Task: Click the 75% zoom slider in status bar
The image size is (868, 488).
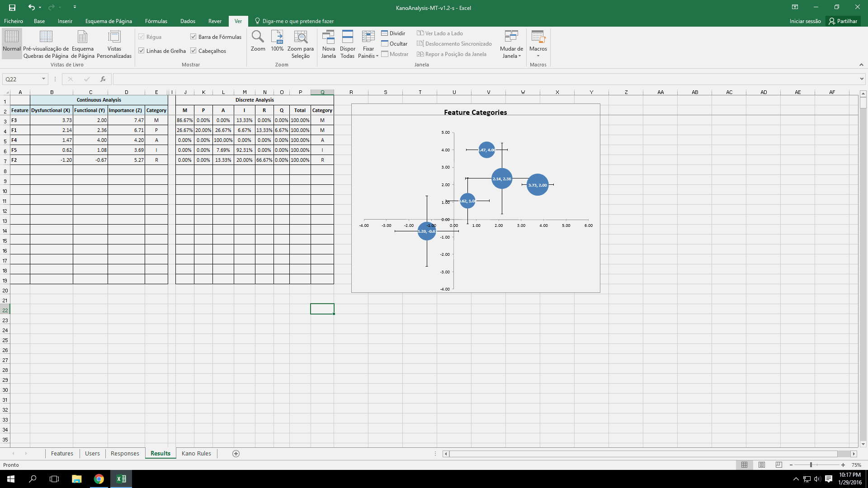Action: [812, 465]
